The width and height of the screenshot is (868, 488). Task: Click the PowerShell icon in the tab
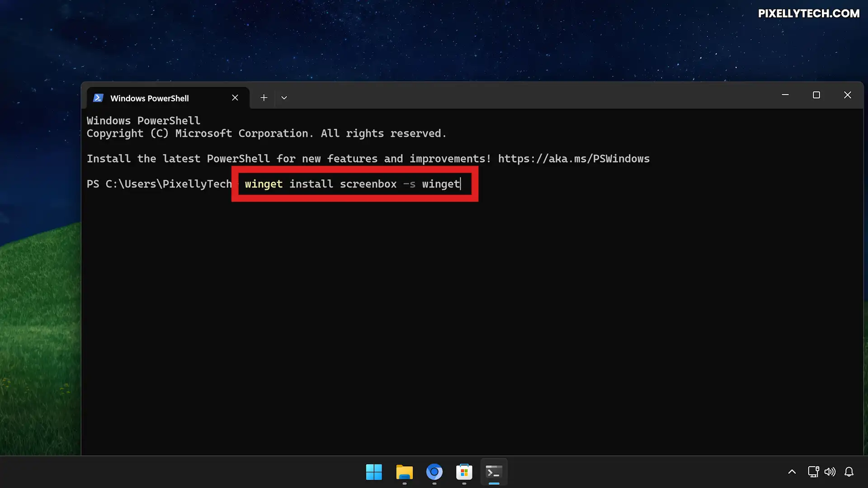click(x=98, y=98)
